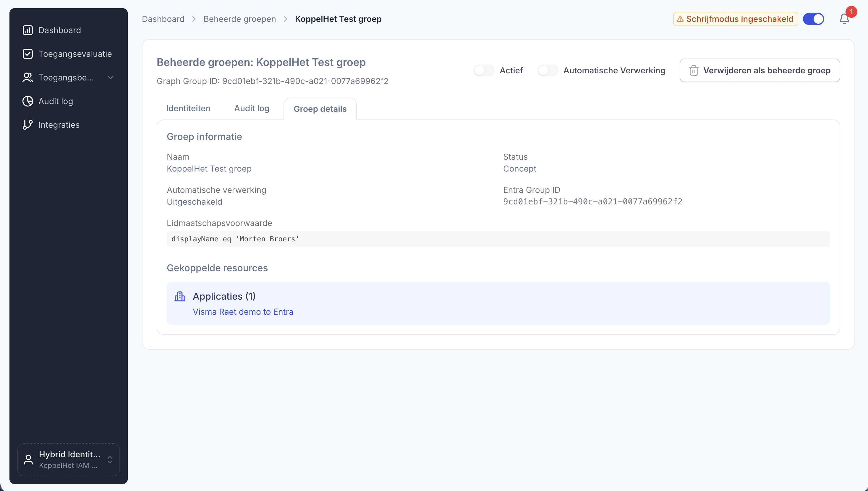Turn on Automatische Verwerking switch
Viewport: 868px width, 491px height.
tap(548, 70)
